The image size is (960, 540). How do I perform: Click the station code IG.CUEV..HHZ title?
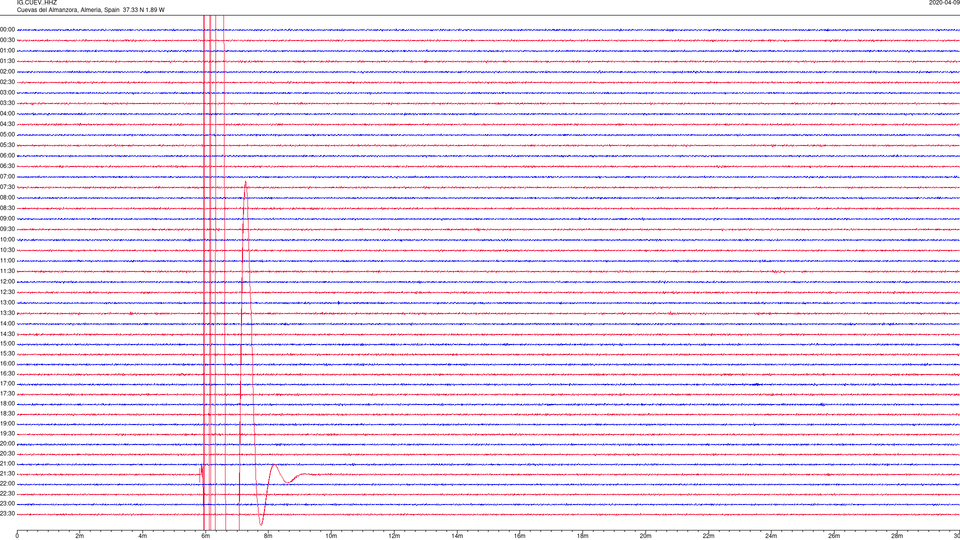click(x=37, y=3)
